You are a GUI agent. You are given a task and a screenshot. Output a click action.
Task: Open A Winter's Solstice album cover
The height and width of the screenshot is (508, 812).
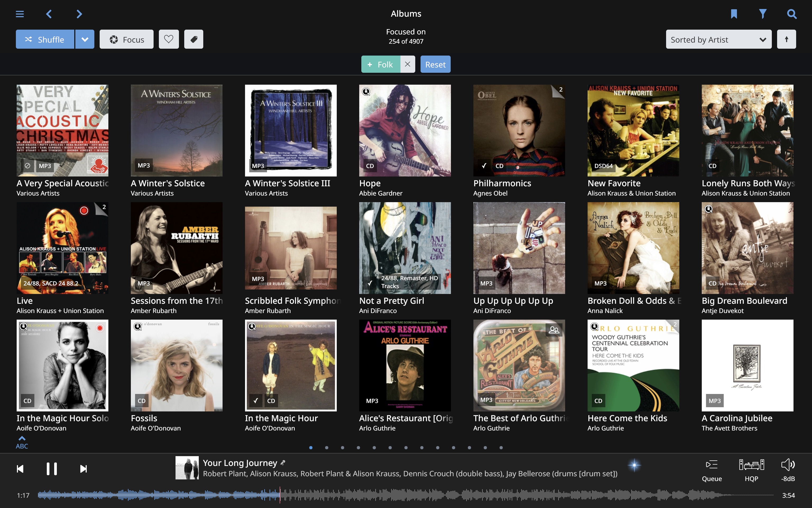(x=177, y=130)
